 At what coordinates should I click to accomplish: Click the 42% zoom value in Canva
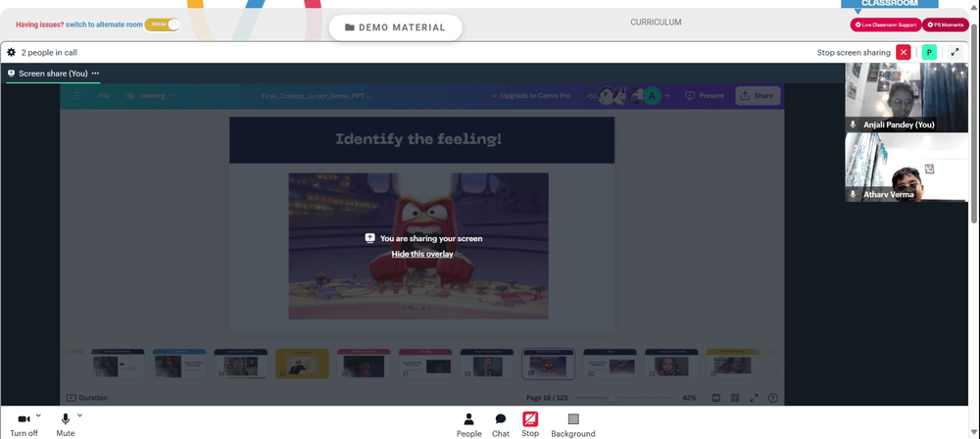689,398
